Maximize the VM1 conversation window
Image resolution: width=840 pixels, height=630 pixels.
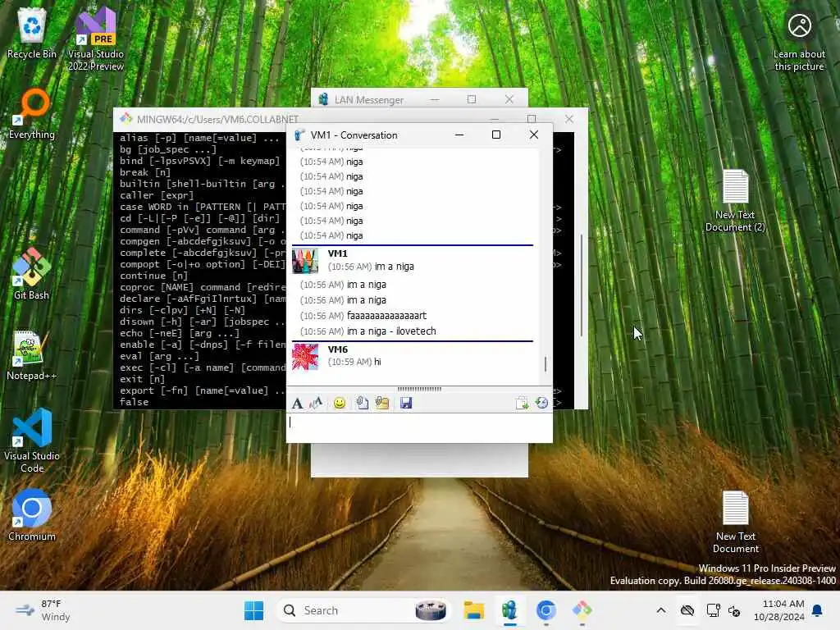[x=496, y=135]
